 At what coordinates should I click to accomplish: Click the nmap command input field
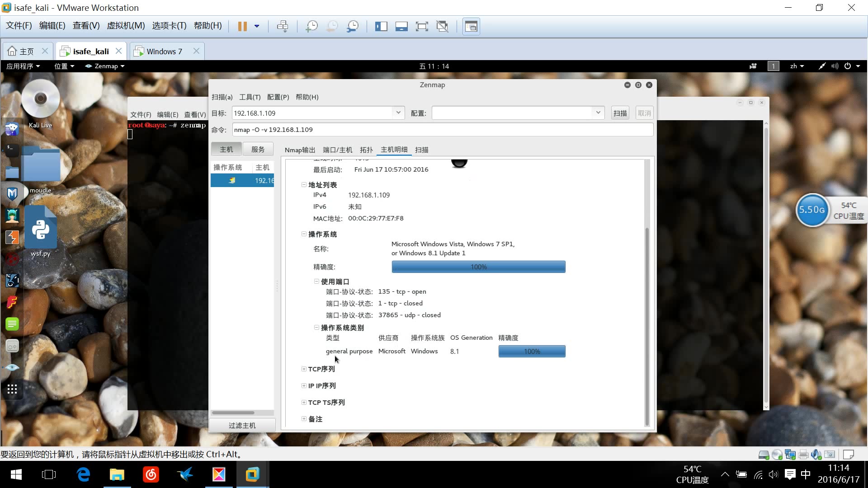coord(442,130)
